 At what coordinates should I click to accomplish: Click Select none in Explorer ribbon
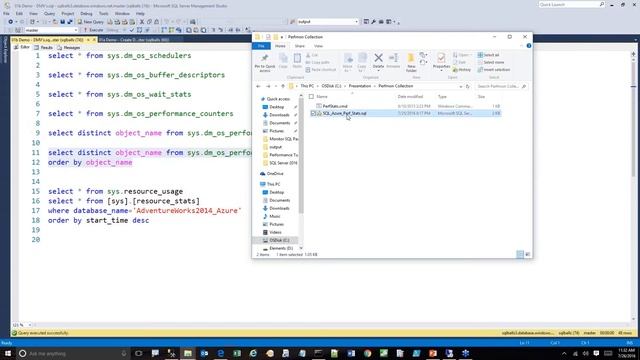pos(491,62)
